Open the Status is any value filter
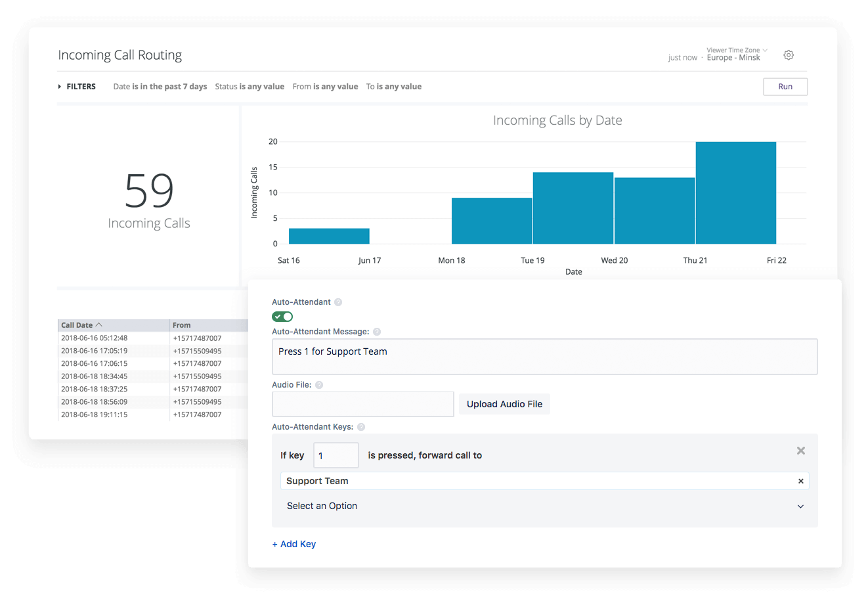This screenshot has height=605, width=868. click(x=250, y=86)
